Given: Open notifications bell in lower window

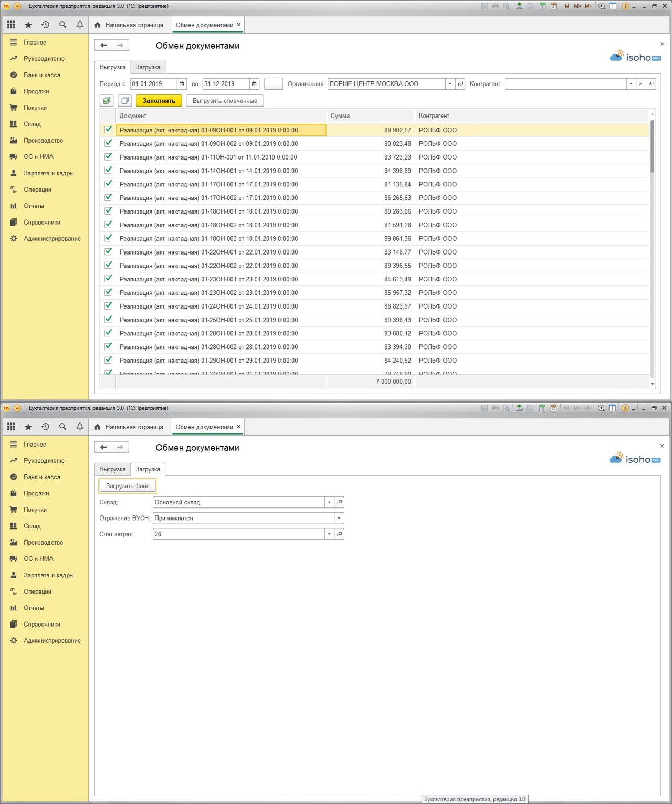Looking at the screenshot, I should pyautogui.click(x=80, y=427).
